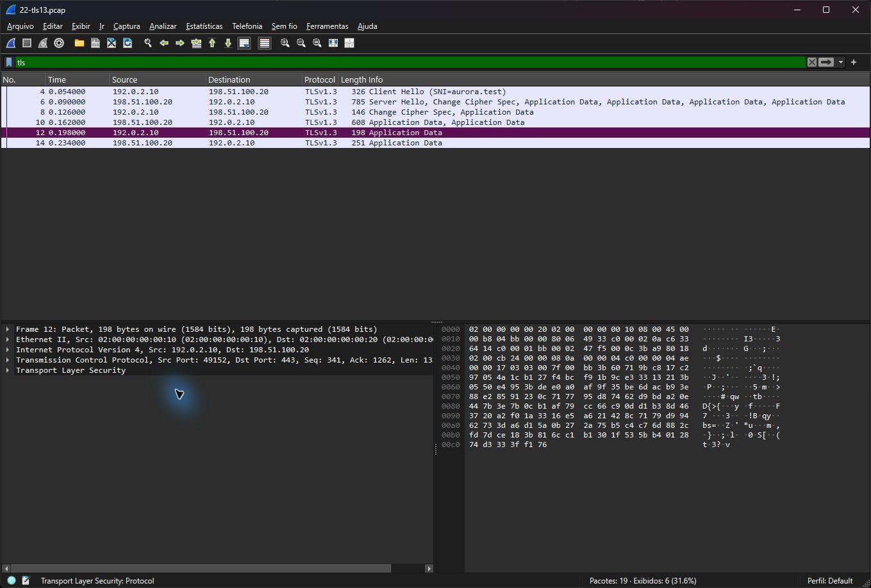Stop the running capture

tap(27, 43)
